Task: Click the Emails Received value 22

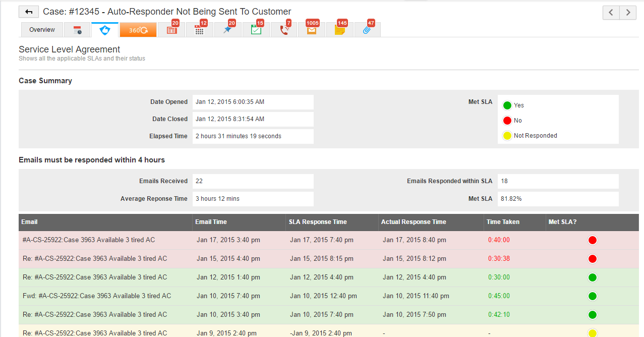Action: pos(253,181)
